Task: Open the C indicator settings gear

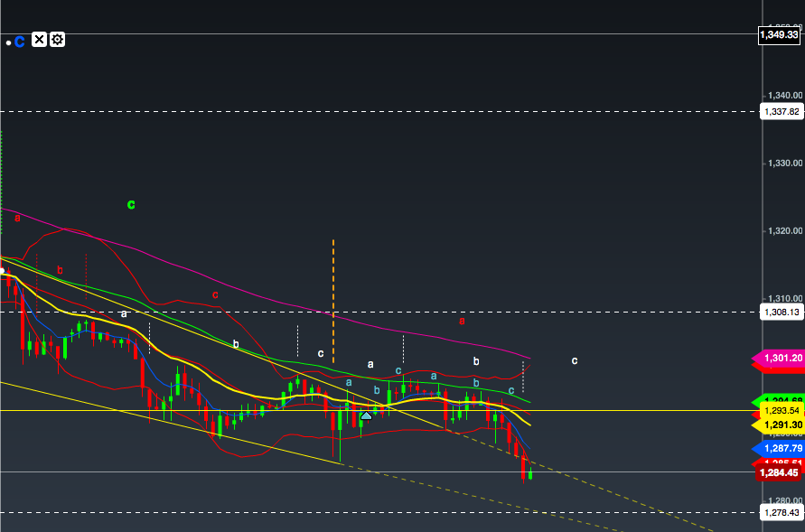Action: (57, 40)
